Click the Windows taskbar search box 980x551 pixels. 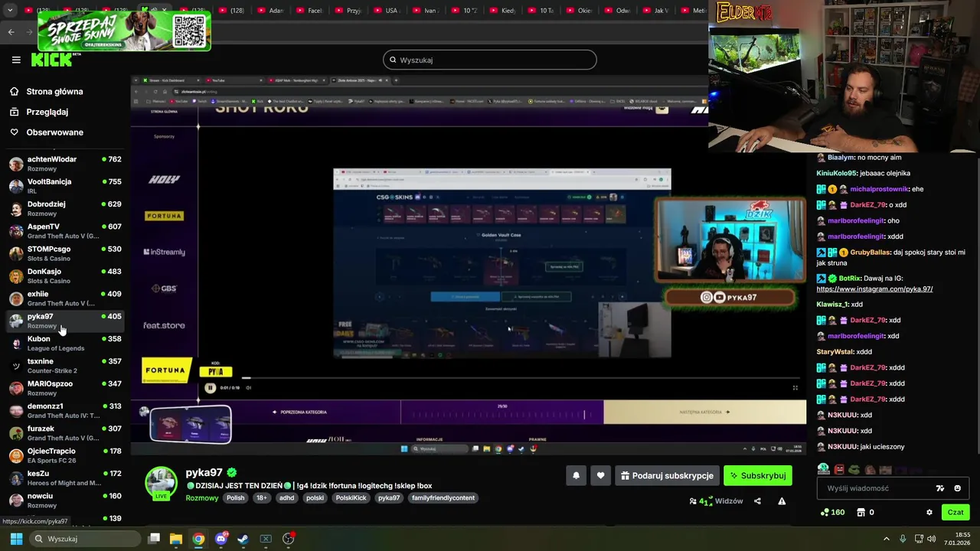pos(87,539)
